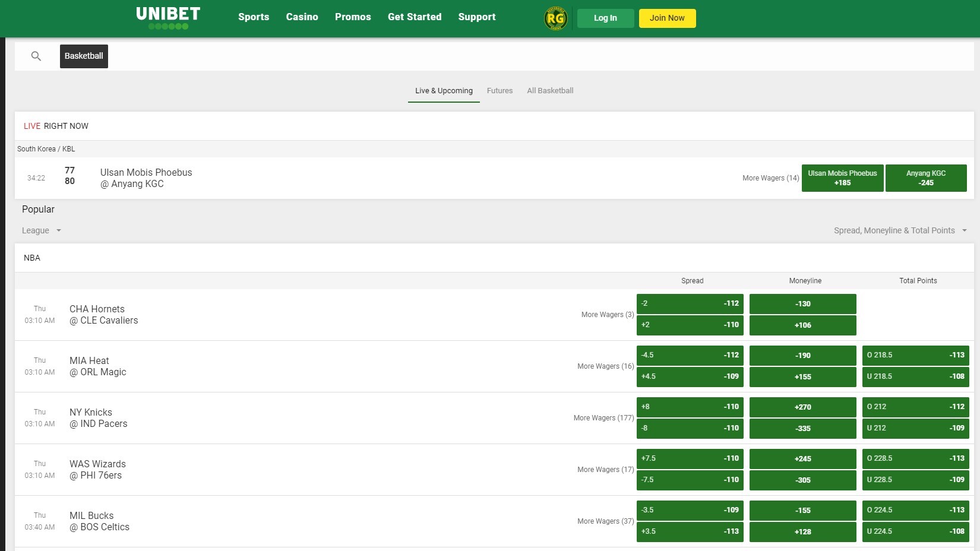Open More Wagers (37) for Bucks game
The height and width of the screenshot is (551, 980).
tap(605, 521)
